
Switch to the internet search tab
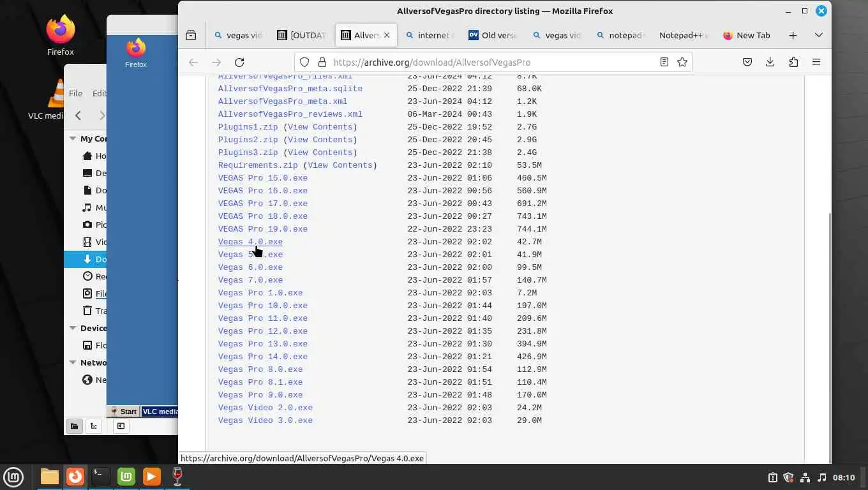[430, 36]
